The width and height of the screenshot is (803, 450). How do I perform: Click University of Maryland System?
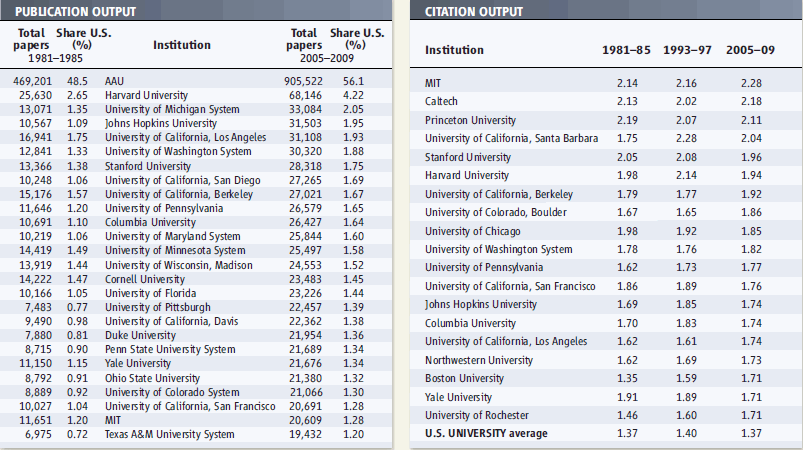tap(173, 236)
